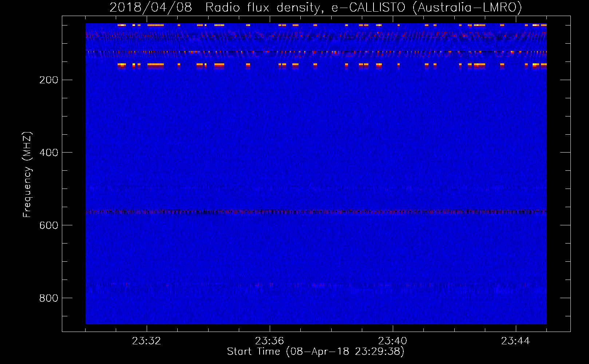
Task: Click the plot title mentioning e-CALLISTO
Action: coord(316,8)
